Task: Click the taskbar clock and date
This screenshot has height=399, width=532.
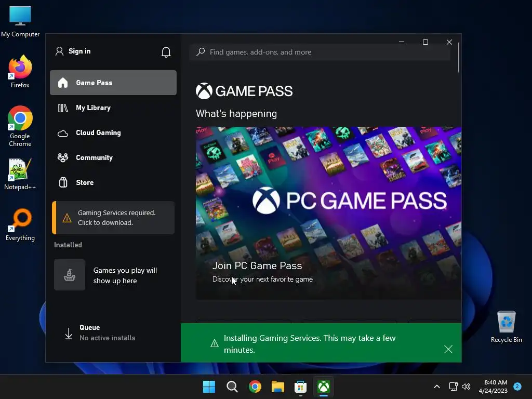Action: [493, 387]
